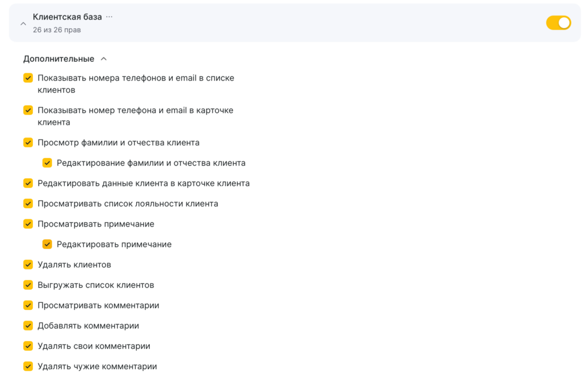Click the Клиентская база section title
The height and width of the screenshot is (380, 588).
[x=67, y=17]
